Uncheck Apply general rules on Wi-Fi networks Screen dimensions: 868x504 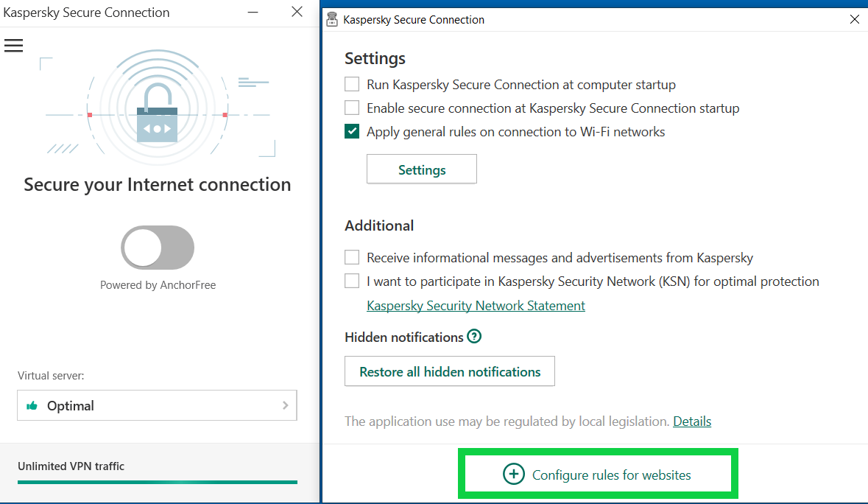pos(352,131)
